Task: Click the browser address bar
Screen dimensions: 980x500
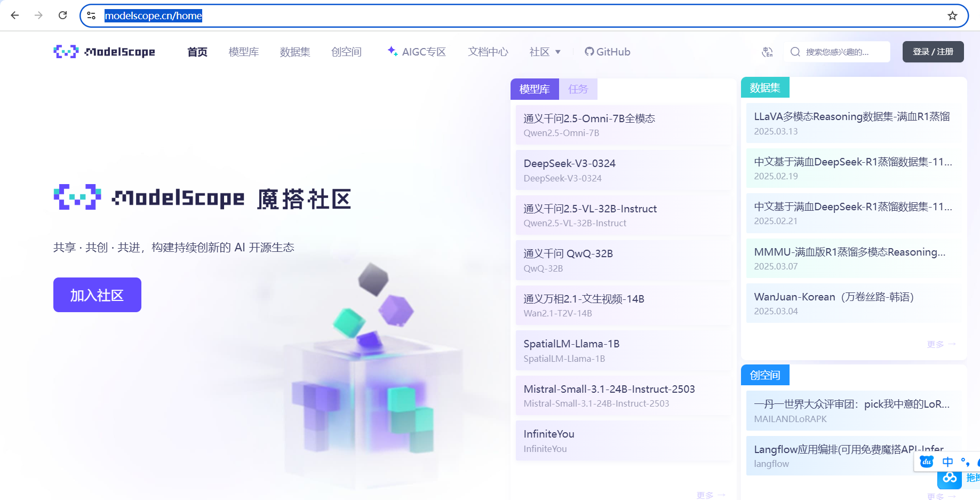Action: tap(523, 15)
